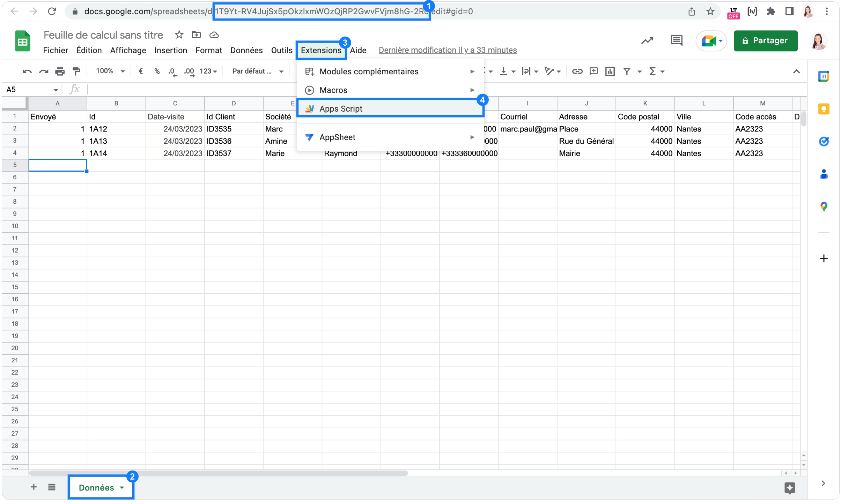Show all sheets list button

52,487
